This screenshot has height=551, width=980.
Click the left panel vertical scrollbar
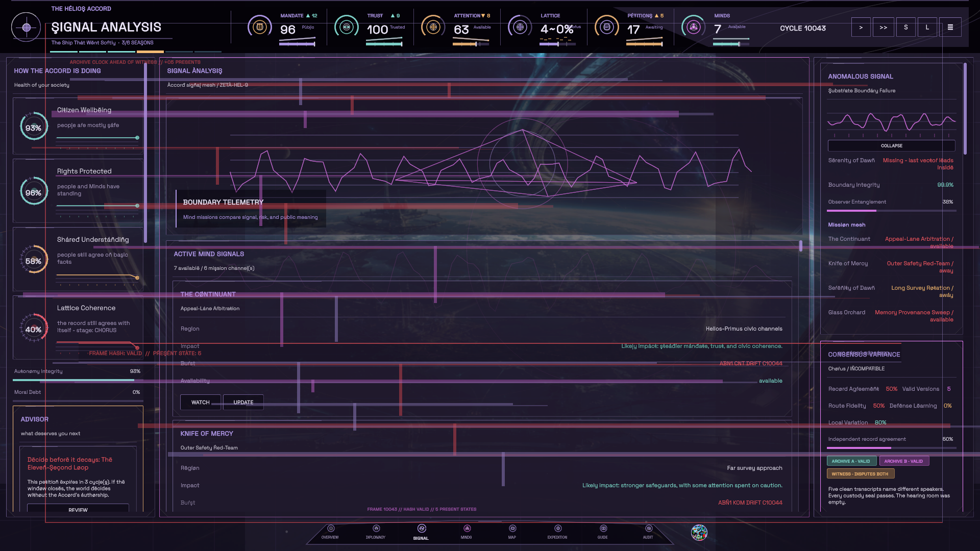tap(145, 153)
